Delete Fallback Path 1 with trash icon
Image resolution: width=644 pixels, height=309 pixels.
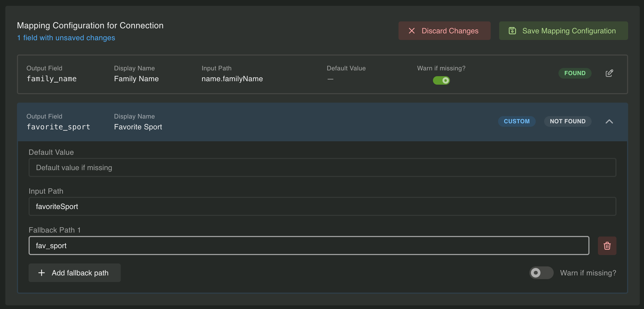[607, 246]
